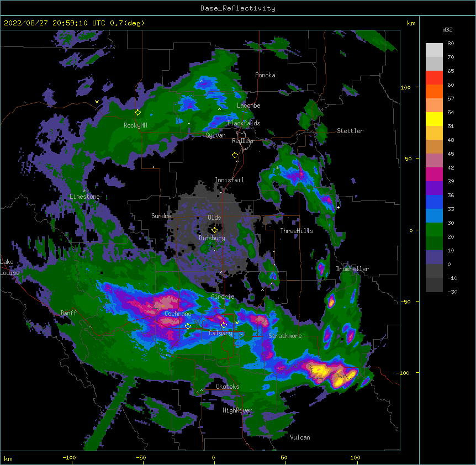Click the Stettler city label
476x465 pixels.
(350, 131)
